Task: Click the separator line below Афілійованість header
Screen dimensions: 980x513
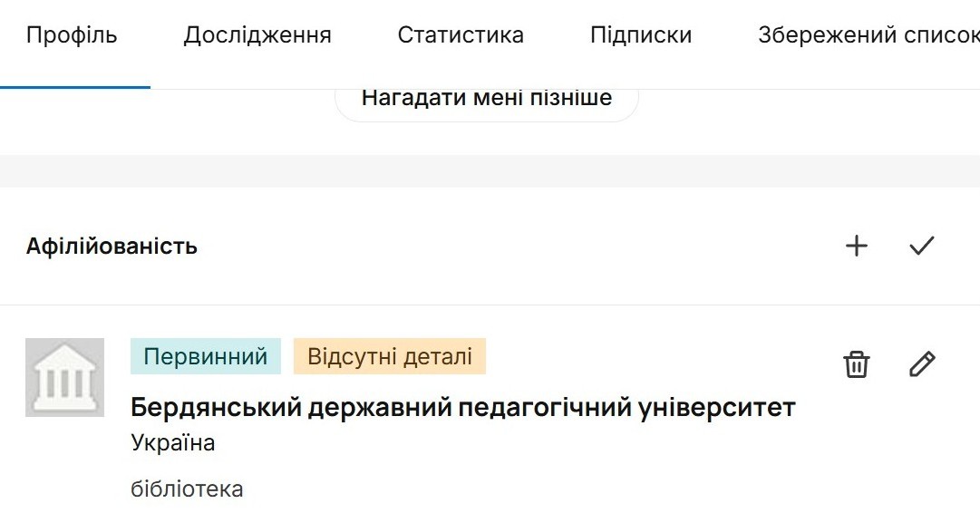Action: coord(490,305)
